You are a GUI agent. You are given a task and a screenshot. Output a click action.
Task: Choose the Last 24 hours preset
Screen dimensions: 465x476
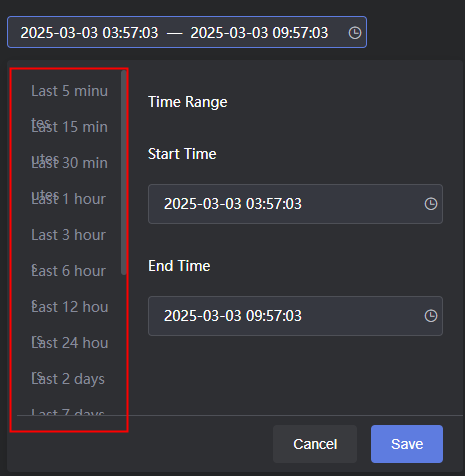point(69,343)
